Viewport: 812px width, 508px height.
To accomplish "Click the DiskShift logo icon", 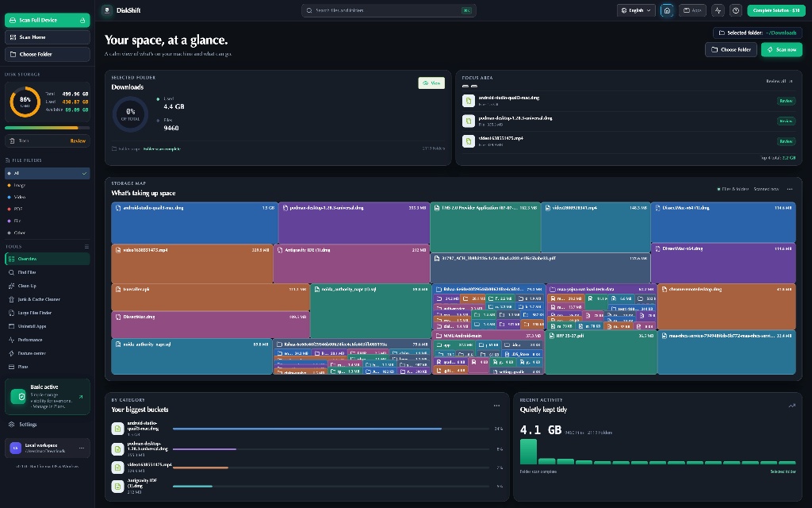I will click(x=107, y=10).
